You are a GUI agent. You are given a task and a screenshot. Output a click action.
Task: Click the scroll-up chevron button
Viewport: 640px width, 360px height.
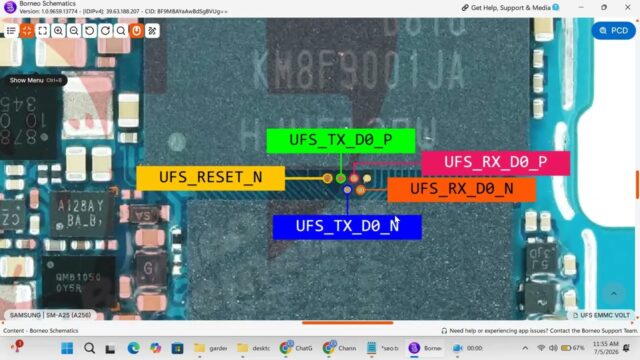[x=613, y=293]
